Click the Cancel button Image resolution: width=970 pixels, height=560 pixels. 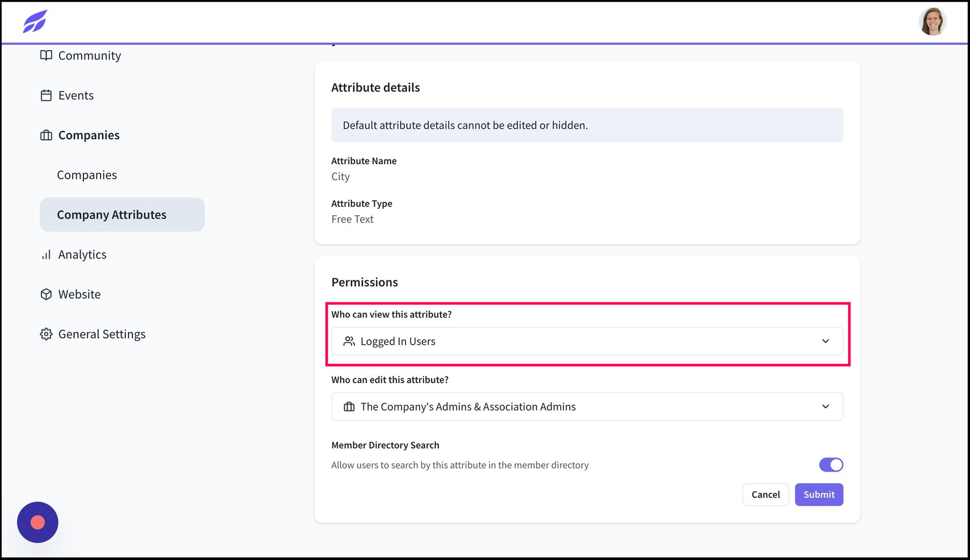pos(765,495)
